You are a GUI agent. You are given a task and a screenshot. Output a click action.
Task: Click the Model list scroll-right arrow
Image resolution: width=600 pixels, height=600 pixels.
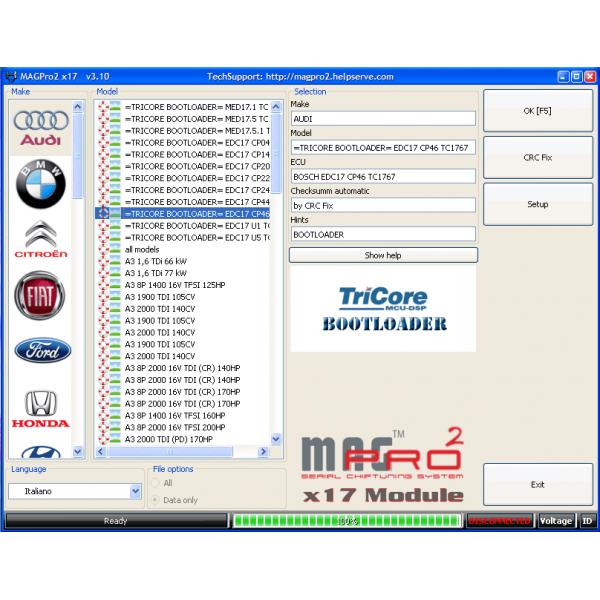pos(263,452)
